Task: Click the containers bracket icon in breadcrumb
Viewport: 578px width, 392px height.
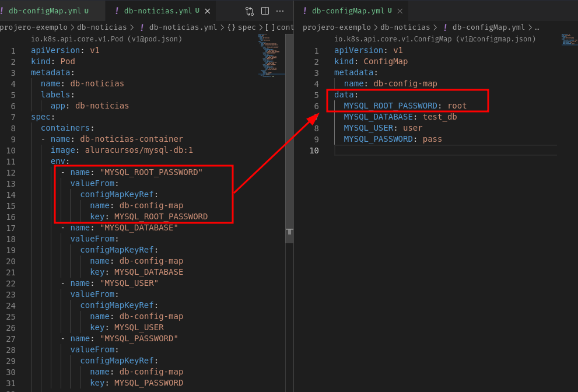Action: click(x=270, y=27)
